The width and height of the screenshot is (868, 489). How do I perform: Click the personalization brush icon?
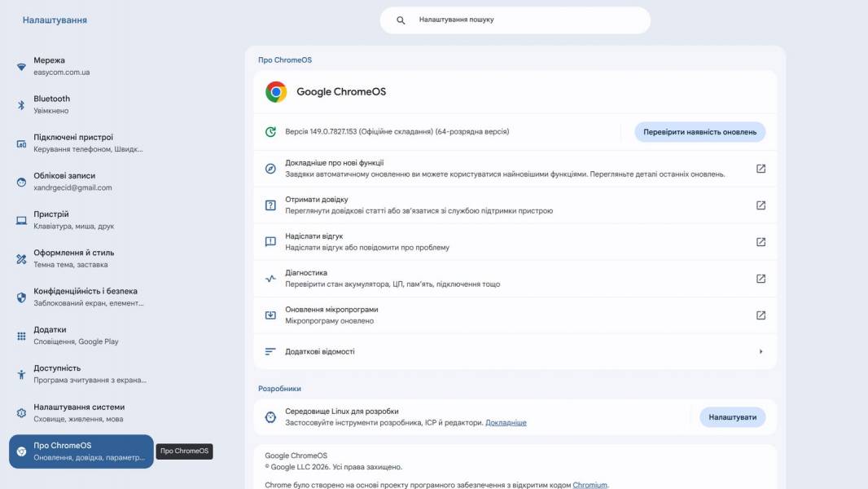(21, 258)
